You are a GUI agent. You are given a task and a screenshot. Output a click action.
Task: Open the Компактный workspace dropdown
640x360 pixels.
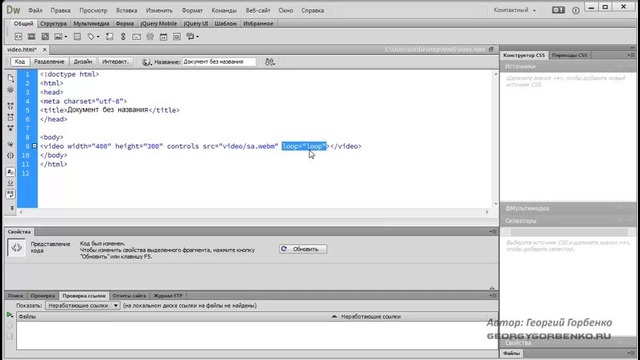click(x=514, y=10)
